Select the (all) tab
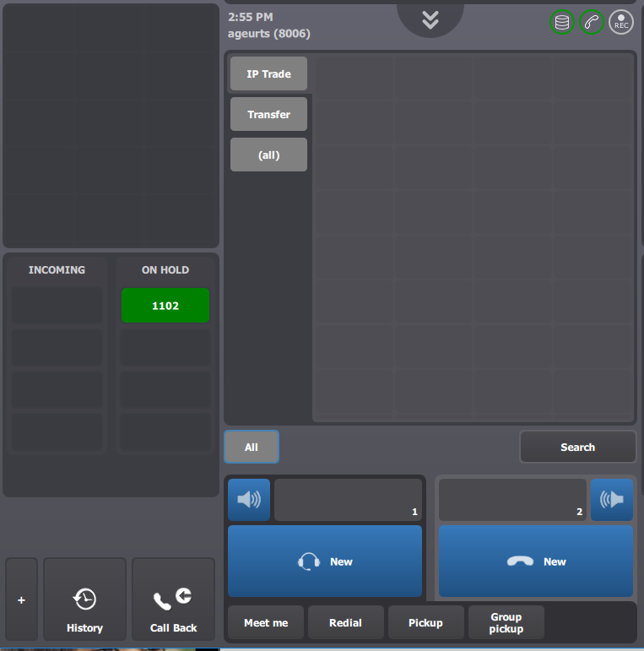Image resolution: width=644 pixels, height=651 pixels. coord(268,155)
